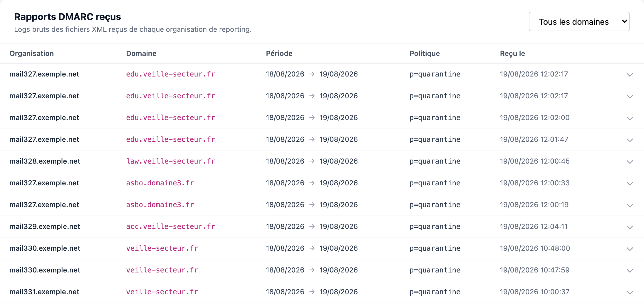Select the acc.veille-secteur.fr domain text
The height and width of the screenshot is (306, 644).
[171, 226]
